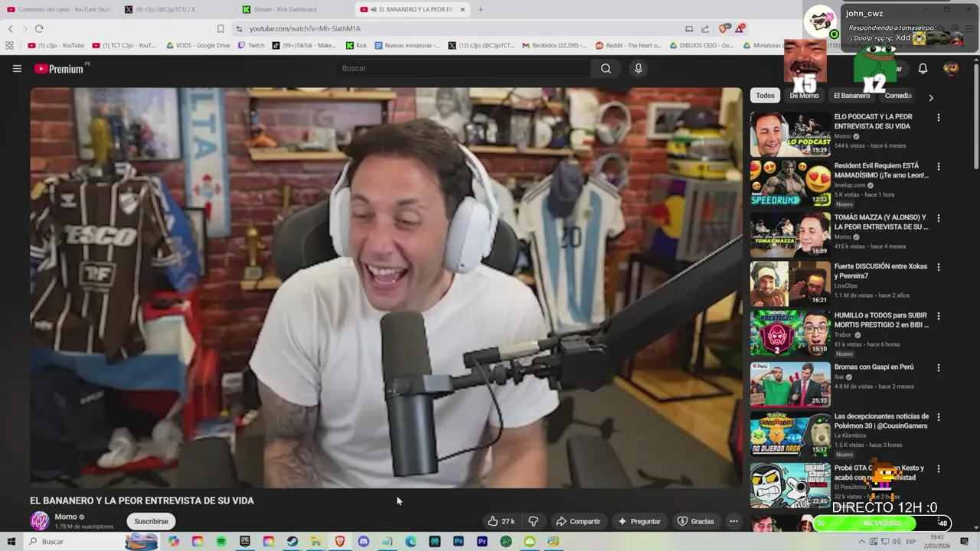980x551 pixels.
Task: Open File Explorer from the taskbar
Action: coord(316,541)
